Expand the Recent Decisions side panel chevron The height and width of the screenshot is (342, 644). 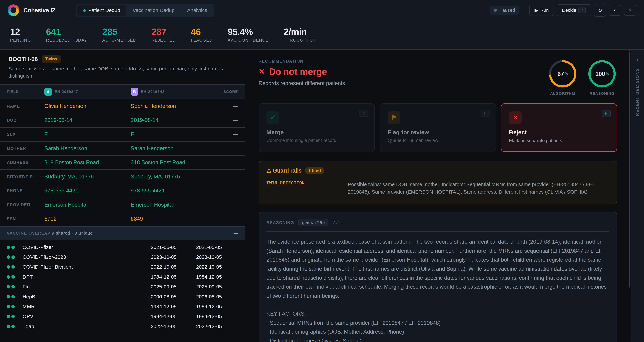coord(637,60)
